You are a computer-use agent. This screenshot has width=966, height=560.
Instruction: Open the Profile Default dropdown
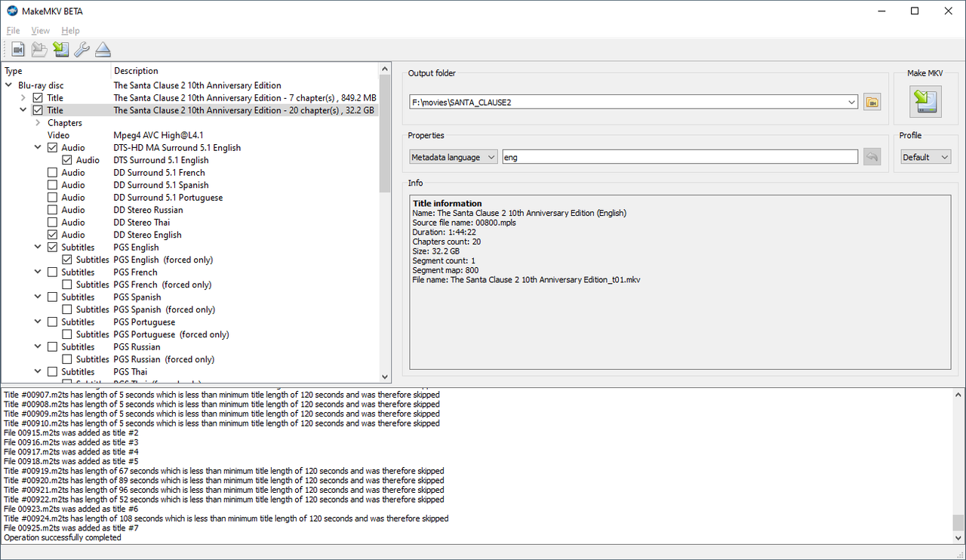pos(925,157)
